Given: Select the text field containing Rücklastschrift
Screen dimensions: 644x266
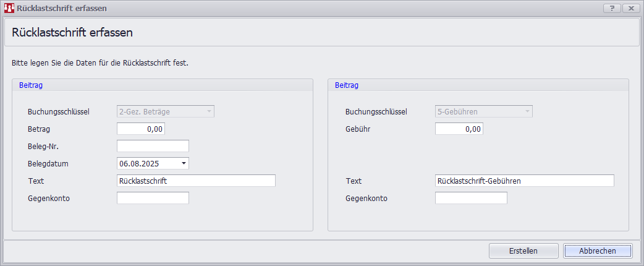Looking at the screenshot, I should pos(195,181).
